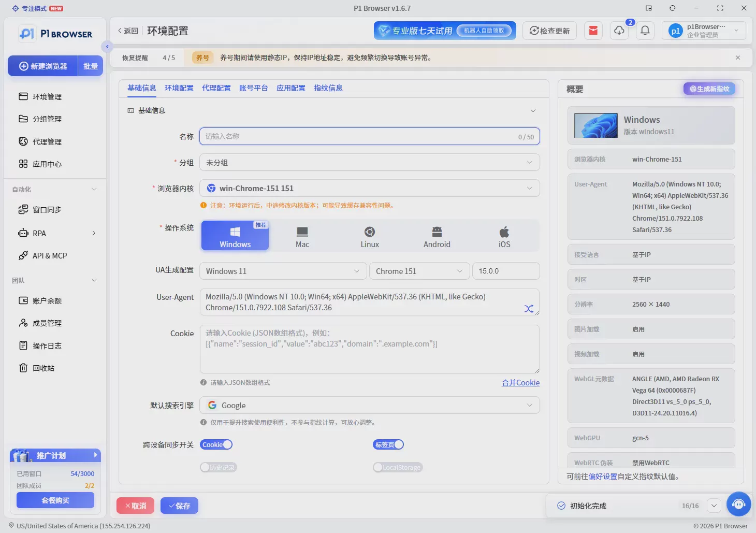This screenshot has height=533, width=756.
Task: Collapse the 团队 sidebar group
Action: (x=94, y=280)
